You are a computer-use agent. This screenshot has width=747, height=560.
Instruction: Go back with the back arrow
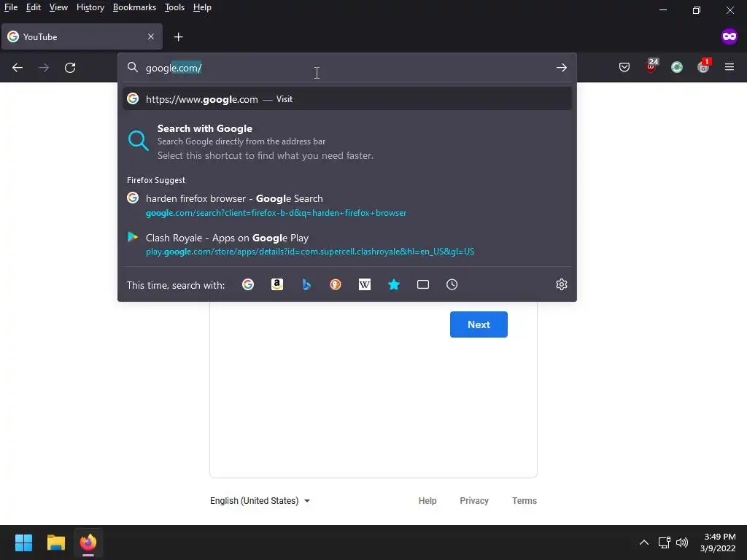tap(18, 68)
